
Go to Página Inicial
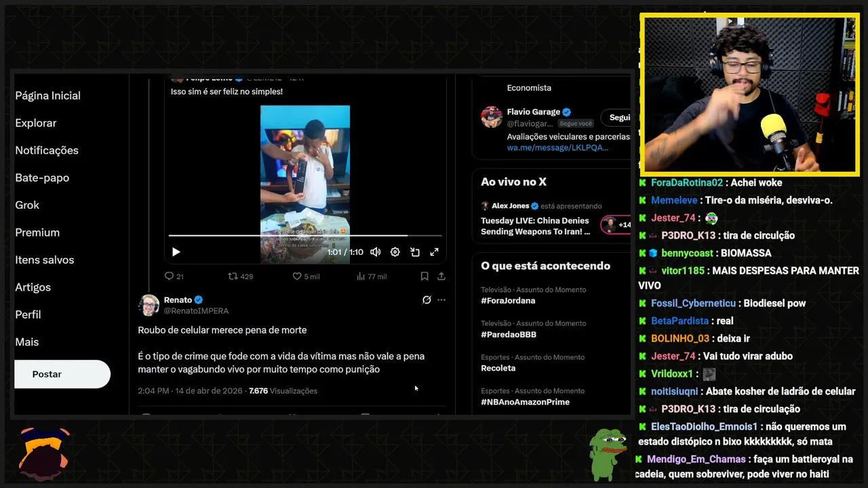click(x=47, y=96)
